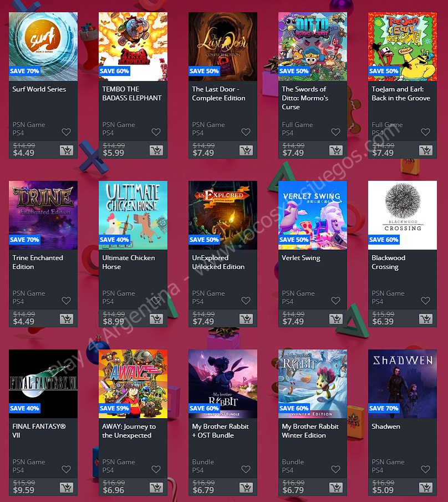Screen dimensions: 448x502
Task: Add FINAL FANTASY VII to cart
Action: (67, 488)
